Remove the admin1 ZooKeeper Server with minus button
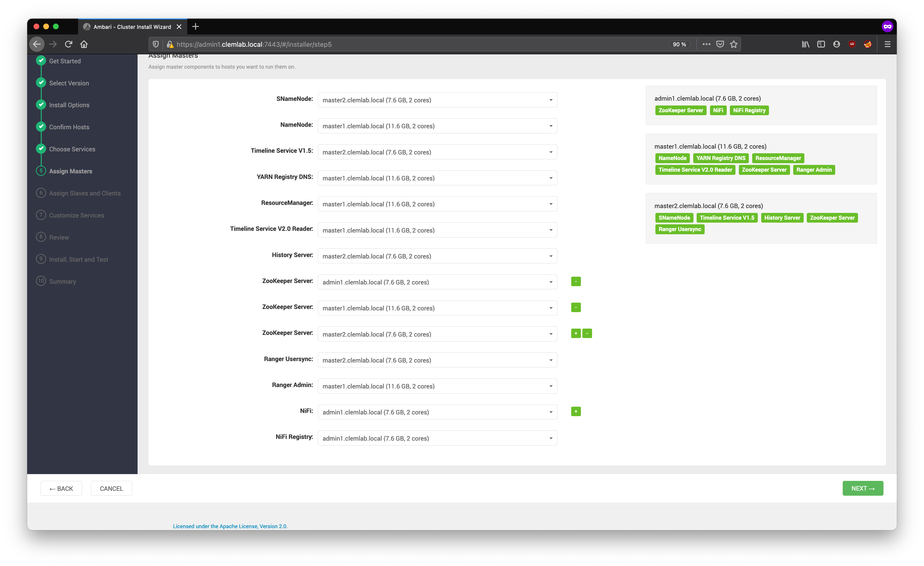The height and width of the screenshot is (566, 924). (576, 282)
